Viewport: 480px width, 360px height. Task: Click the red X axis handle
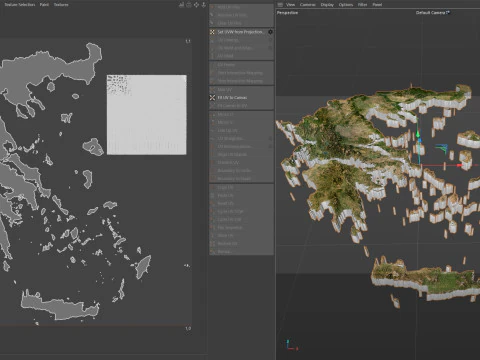point(460,165)
